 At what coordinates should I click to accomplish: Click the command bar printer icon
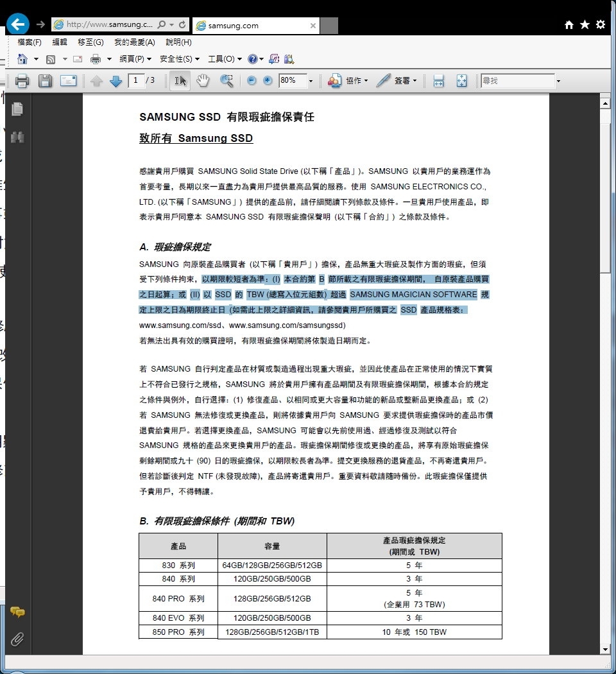(96, 59)
